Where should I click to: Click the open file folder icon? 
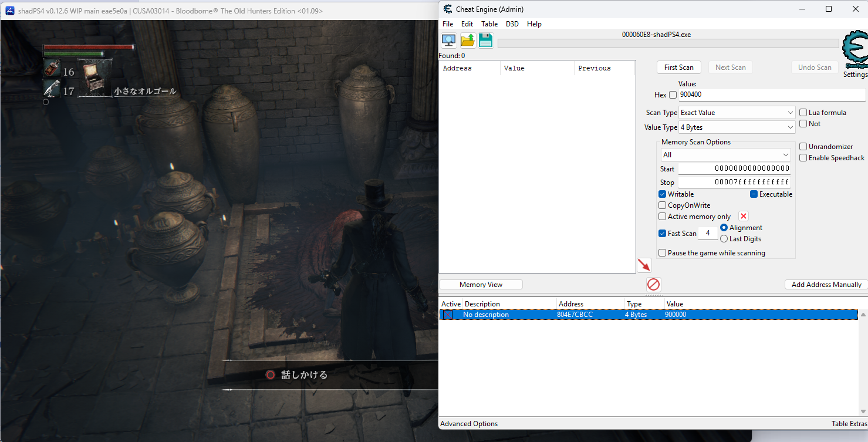tap(468, 40)
